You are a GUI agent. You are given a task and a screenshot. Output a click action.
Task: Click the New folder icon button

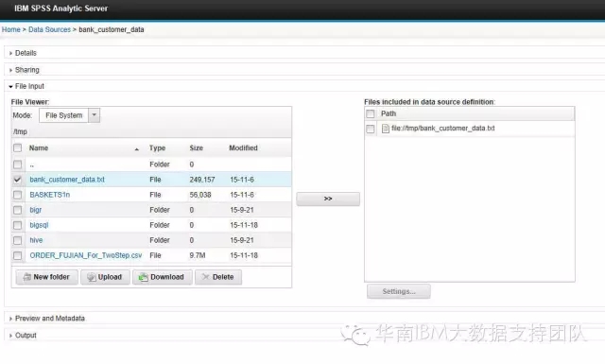click(x=47, y=277)
